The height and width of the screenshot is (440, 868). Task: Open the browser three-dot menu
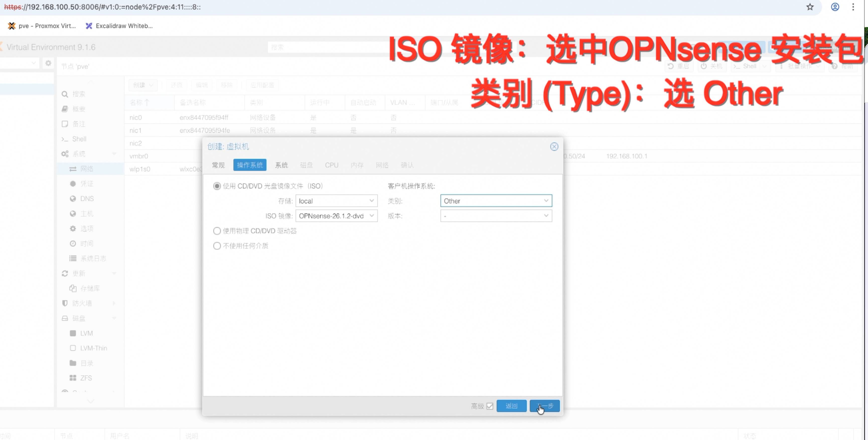[x=853, y=7]
